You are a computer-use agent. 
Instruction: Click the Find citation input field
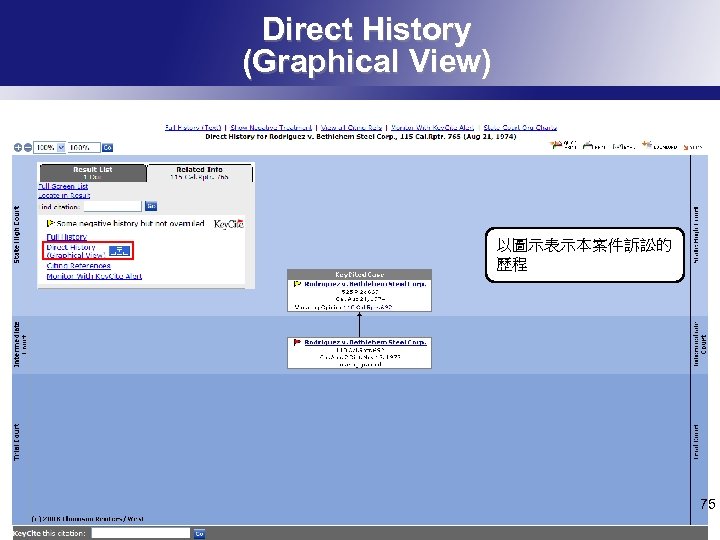(x=112, y=207)
